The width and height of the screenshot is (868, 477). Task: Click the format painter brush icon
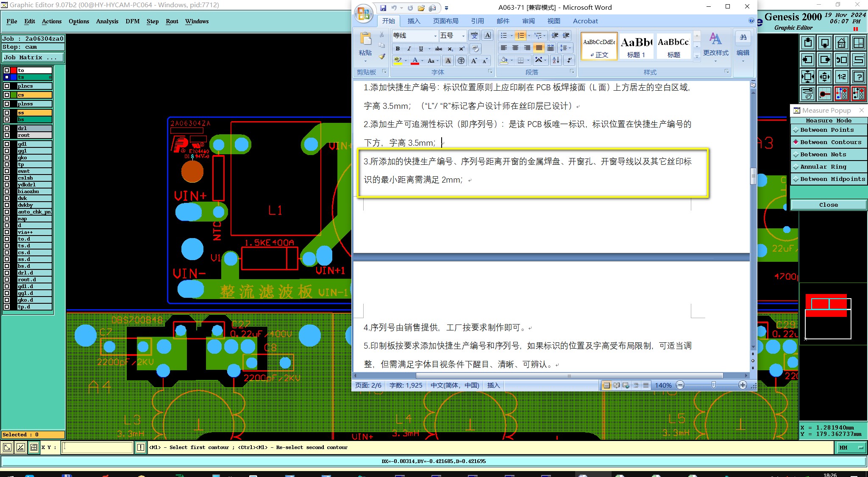(x=382, y=56)
